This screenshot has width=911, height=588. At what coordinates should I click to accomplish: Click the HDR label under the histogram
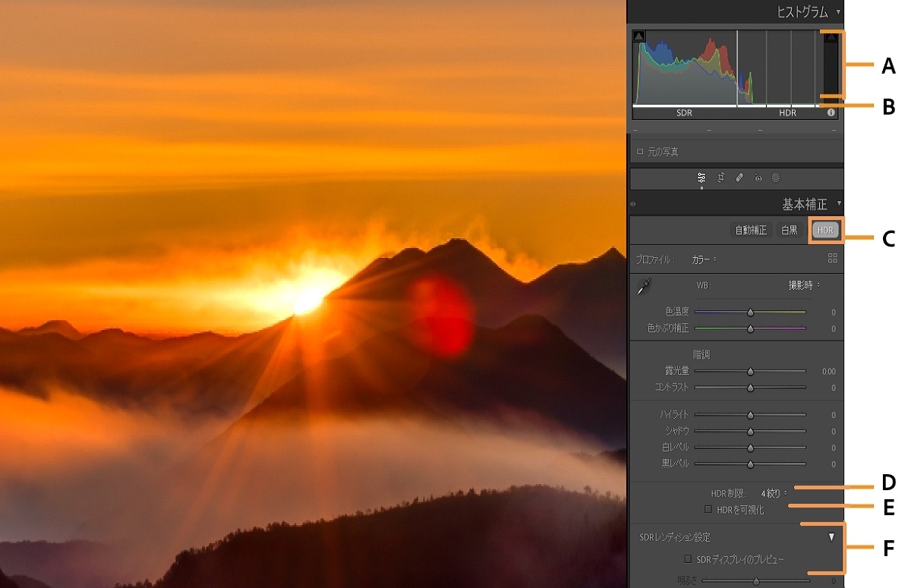click(x=787, y=113)
